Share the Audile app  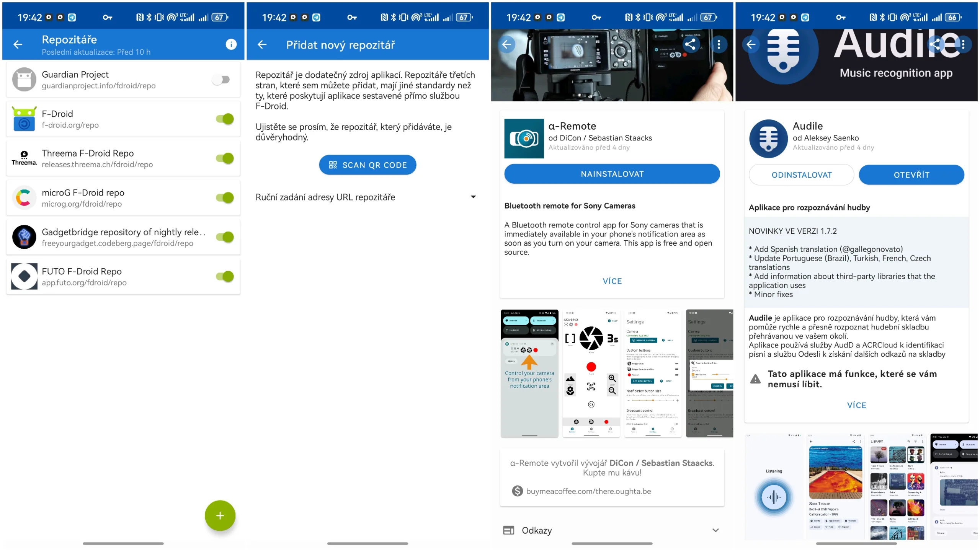(x=934, y=44)
